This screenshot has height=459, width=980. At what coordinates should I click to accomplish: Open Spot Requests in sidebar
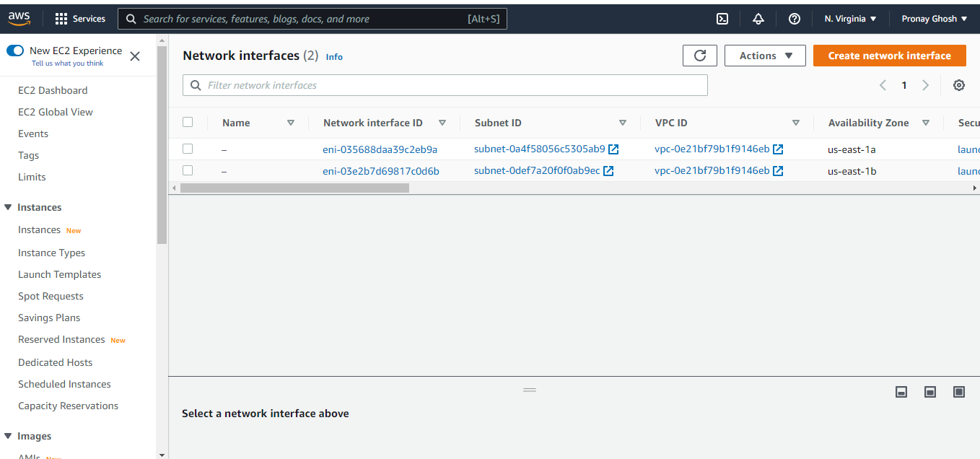[x=51, y=296]
